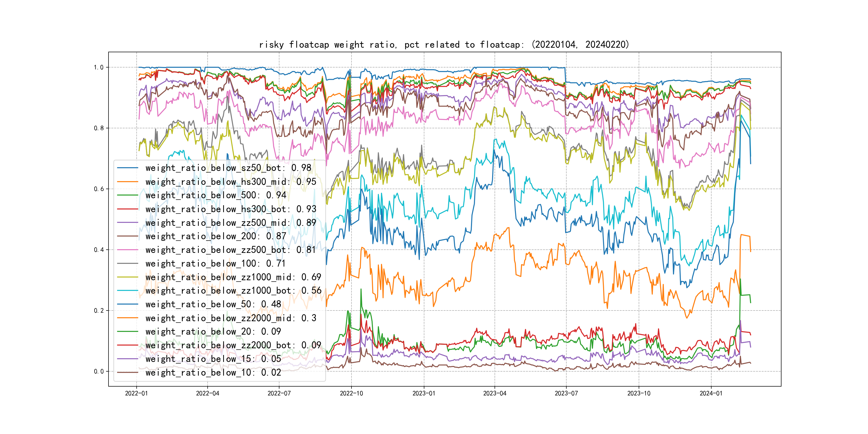
Task: Click the 2022-10 x-axis tick label
Action: 351,393
